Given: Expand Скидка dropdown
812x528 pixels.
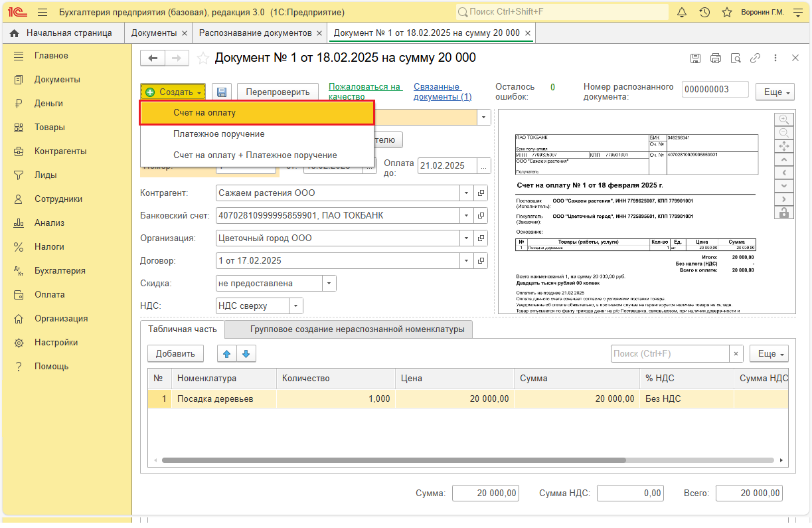Looking at the screenshot, I should click(x=329, y=284).
